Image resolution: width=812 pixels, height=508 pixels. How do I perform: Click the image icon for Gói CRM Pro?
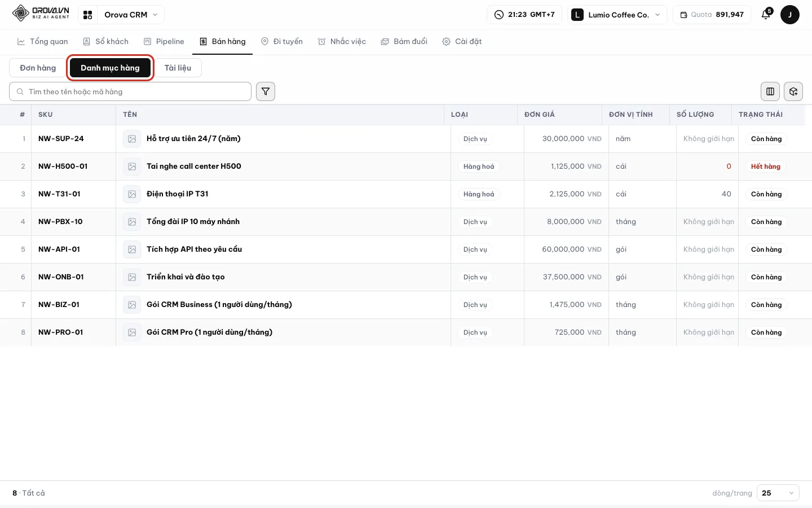pyautogui.click(x=132, y=332)
